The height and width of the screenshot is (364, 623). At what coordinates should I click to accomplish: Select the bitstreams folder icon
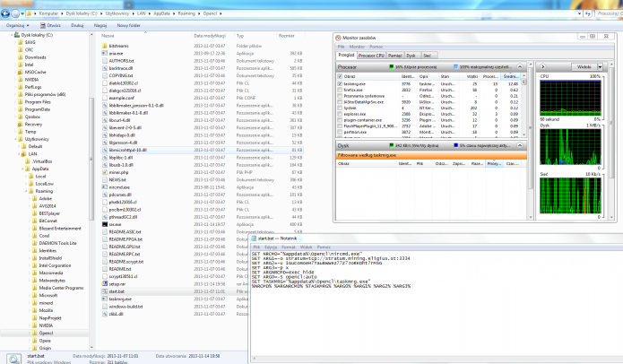[x=105, y=46]
